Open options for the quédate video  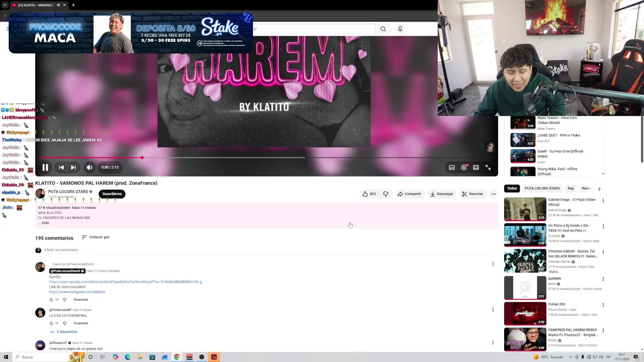603,279
